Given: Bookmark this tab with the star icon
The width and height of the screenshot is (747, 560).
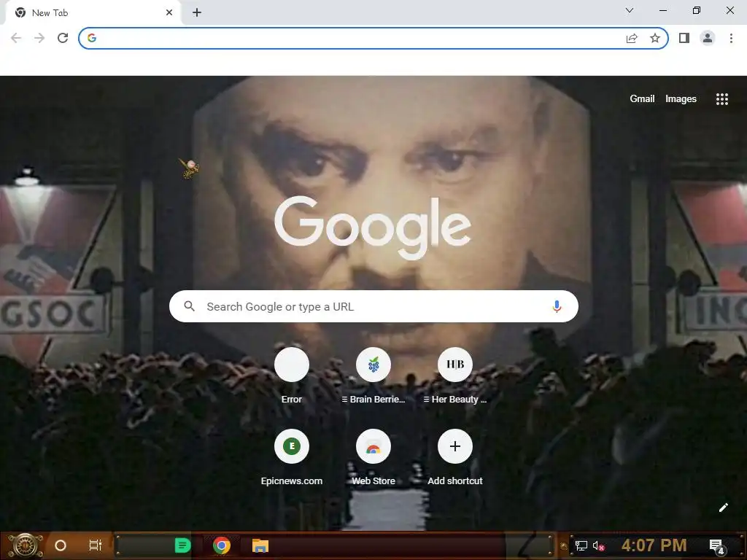Looking at the screenshot, I should pos(655,38).
